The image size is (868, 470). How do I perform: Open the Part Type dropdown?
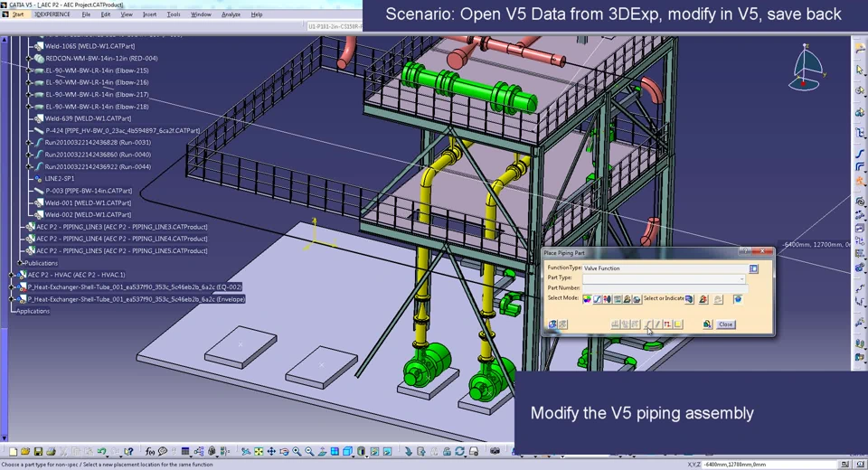(x=741, y=279)
